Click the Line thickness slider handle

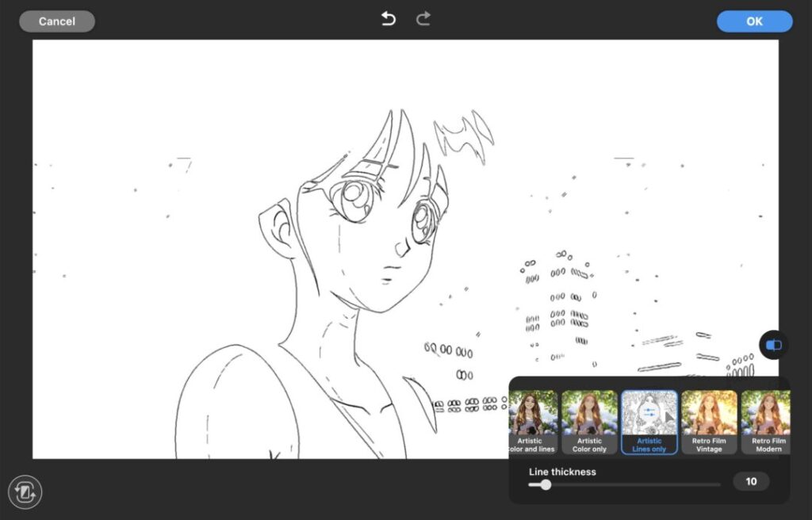[546, 484]
